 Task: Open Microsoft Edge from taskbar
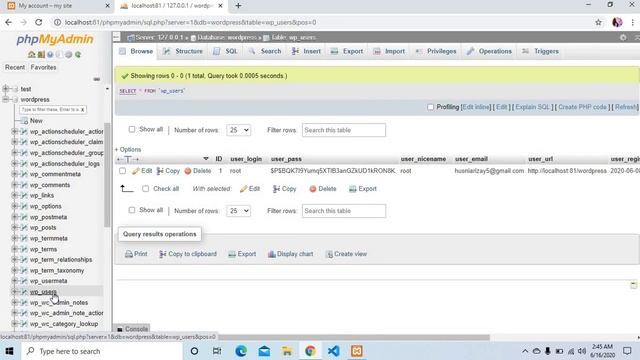241,351
